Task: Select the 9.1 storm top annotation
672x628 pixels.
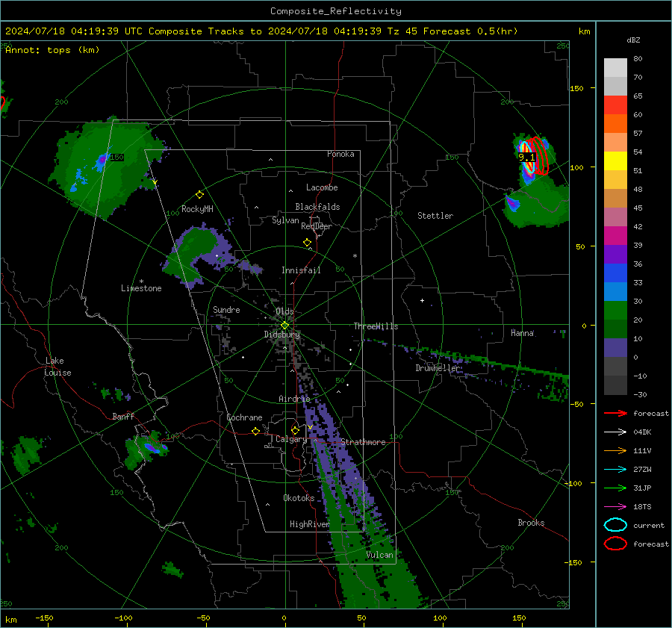Action: pos(526,158)
